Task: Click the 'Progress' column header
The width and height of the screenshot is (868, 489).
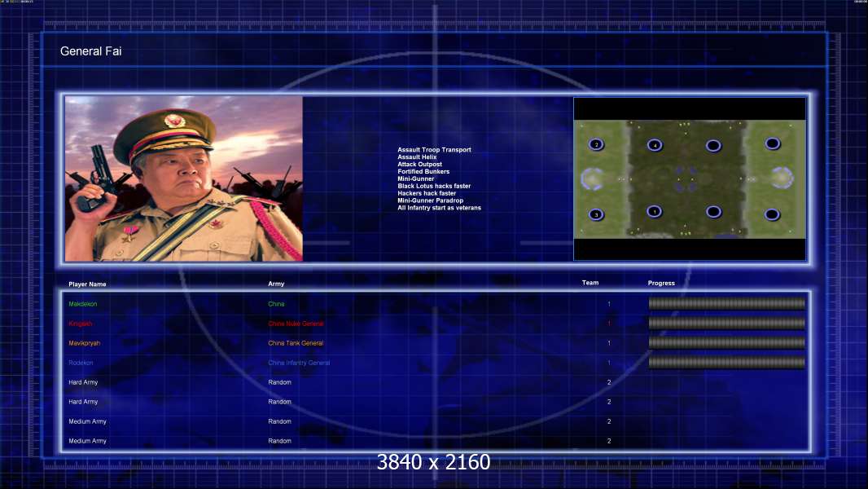Action: (661, 283)
